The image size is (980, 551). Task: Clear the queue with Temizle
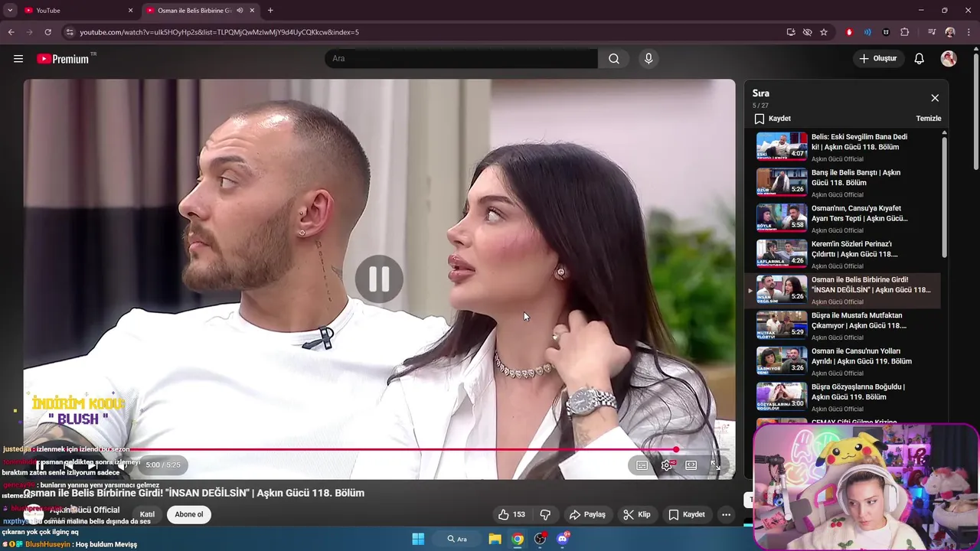pyautogui.click(x=929, y=119)
